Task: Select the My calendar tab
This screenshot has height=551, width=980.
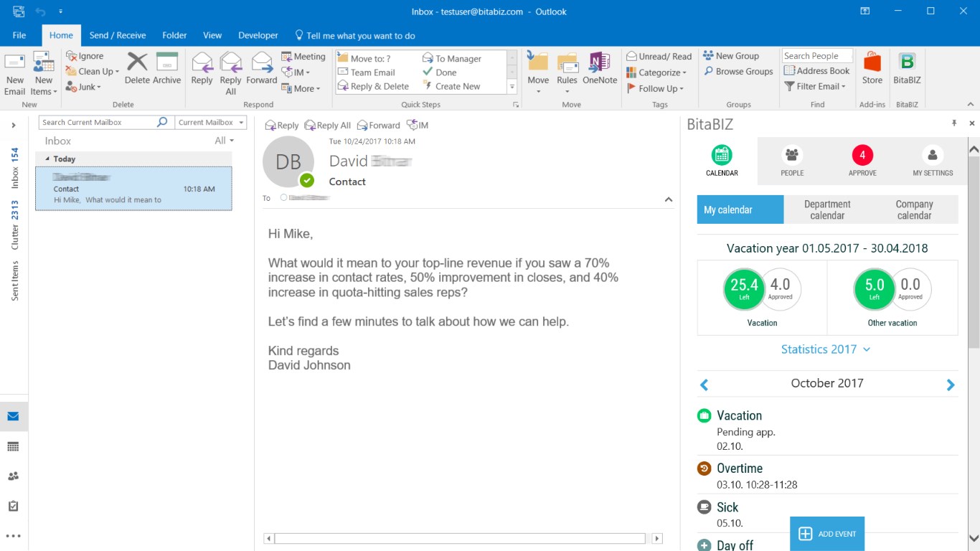Action: [x=740, y=209]
